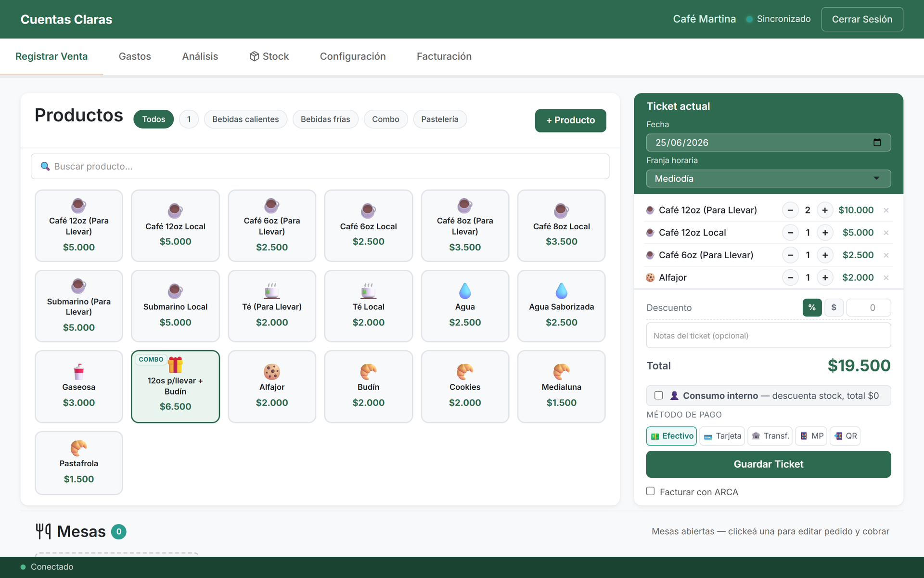Toggle Consumo interno checkbox

coord(659,395)
